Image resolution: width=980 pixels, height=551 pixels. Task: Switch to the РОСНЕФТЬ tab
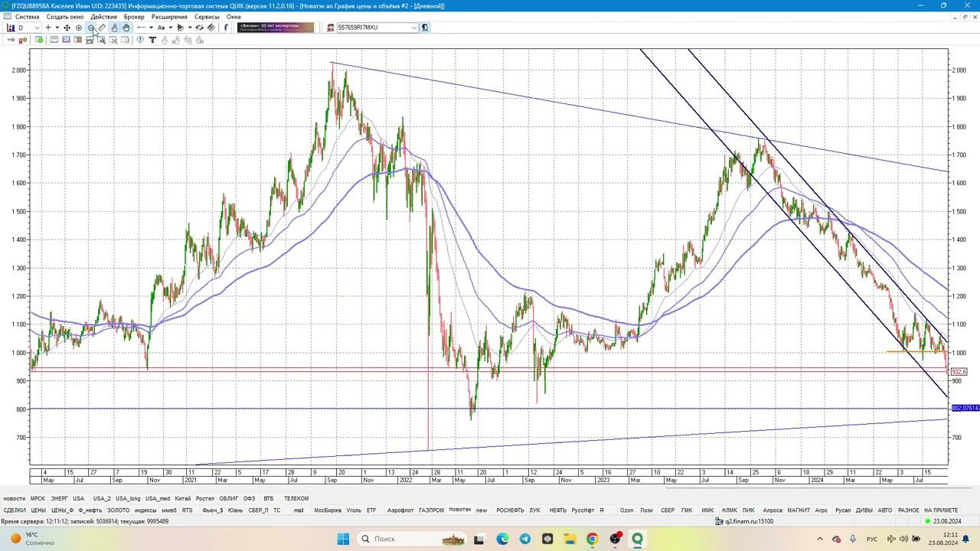click(510, 510)
